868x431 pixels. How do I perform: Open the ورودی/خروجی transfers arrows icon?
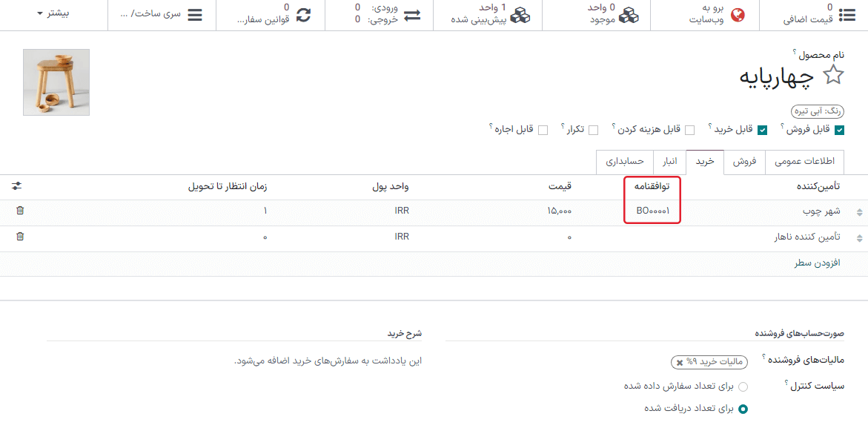[x=412, y=15]
